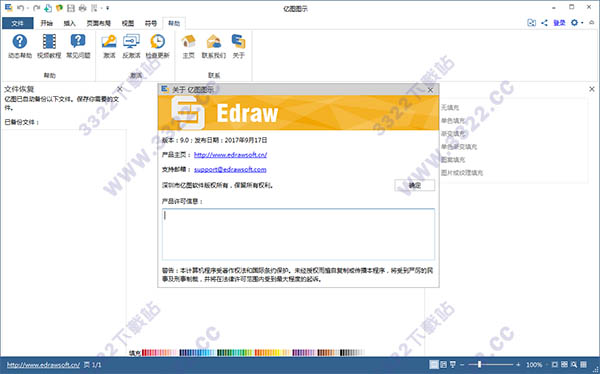Select 单色渐变填充 single color gradient option
The image size is (600, 374).
459,147
